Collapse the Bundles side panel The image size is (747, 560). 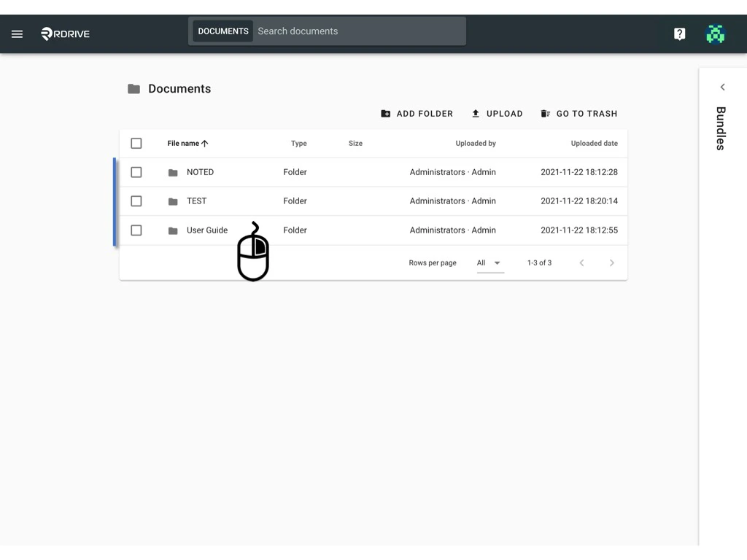click(x=722, y=87)
